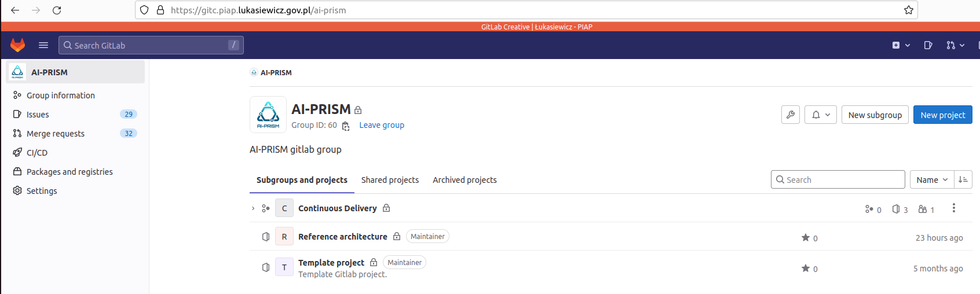Open notification bell dropdown
Screen dimensions: 980x294
click(x=820, y=115)
